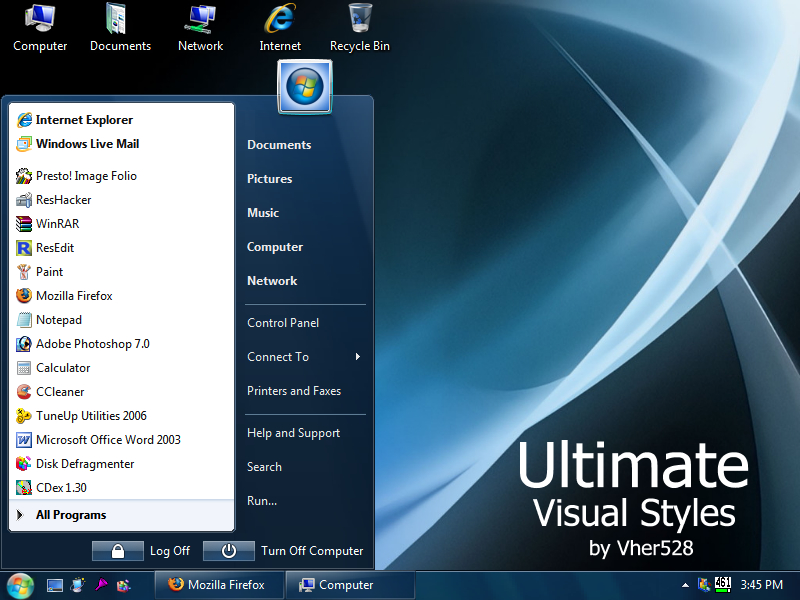Expand hidden system tray icons arrow
800x600 pixels.
[x=685, y=585]
